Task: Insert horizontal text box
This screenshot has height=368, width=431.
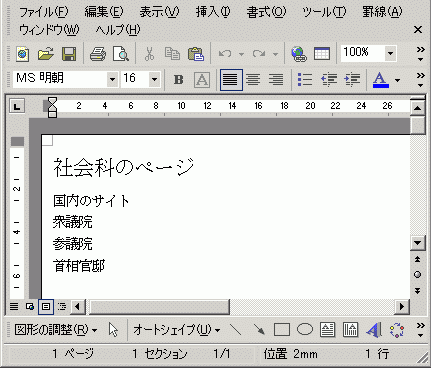Action: 327,330
